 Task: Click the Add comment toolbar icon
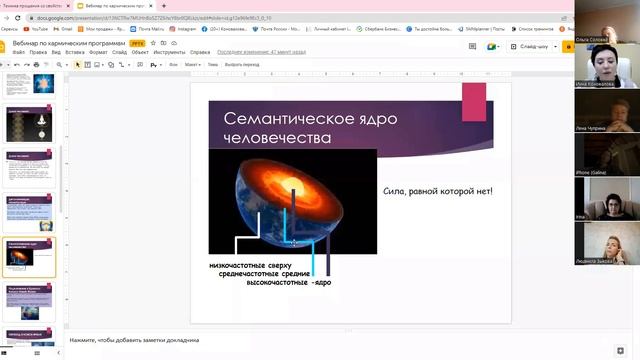click(140, 65)
